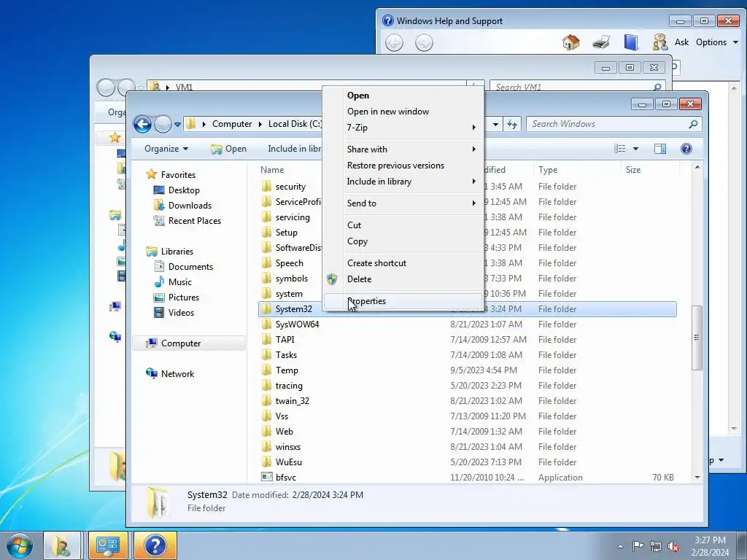The height and width of the screenshot is (560, 747).
Task: Click the Name column header
Action: 272,169
